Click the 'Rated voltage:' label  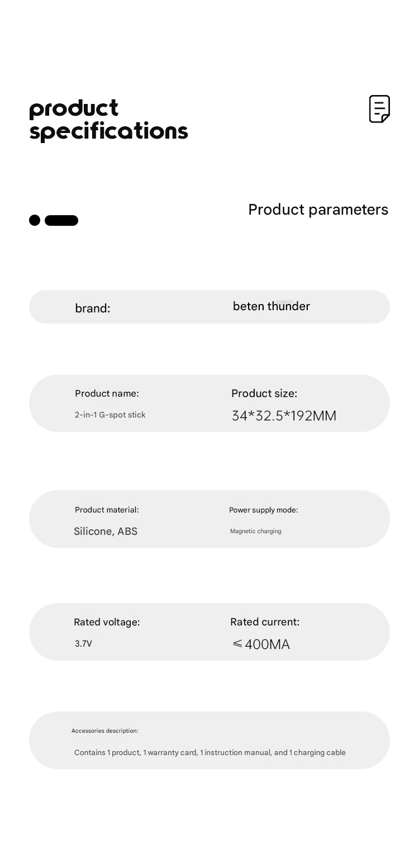point(107,622)
